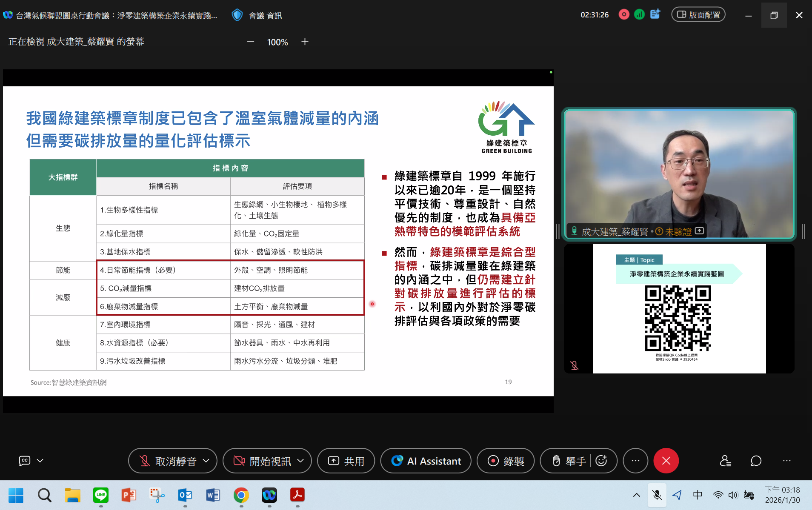Open the Adobe Acrobat taskbar icon
The image size is (812, 510).
point(297,495)
